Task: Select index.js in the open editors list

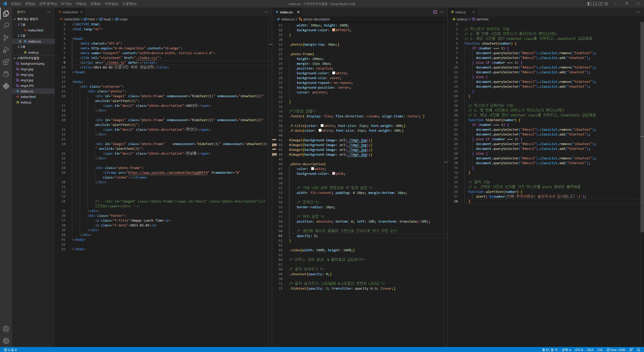Action: (x=33, y=52)
